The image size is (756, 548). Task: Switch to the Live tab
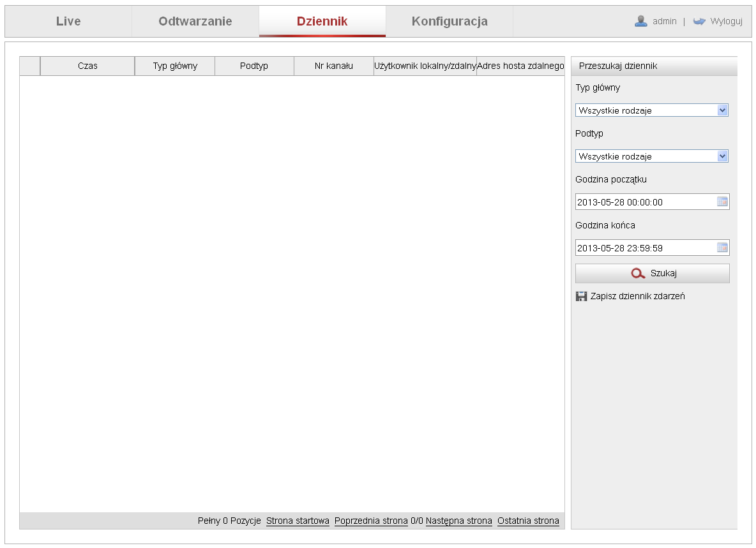[68, 21]
